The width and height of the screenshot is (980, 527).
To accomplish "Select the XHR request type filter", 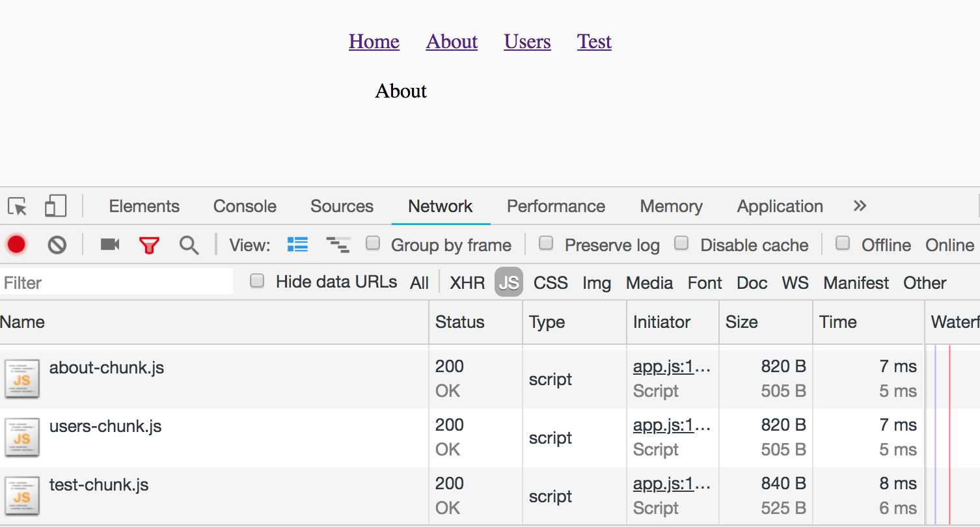I will point(467,283).
